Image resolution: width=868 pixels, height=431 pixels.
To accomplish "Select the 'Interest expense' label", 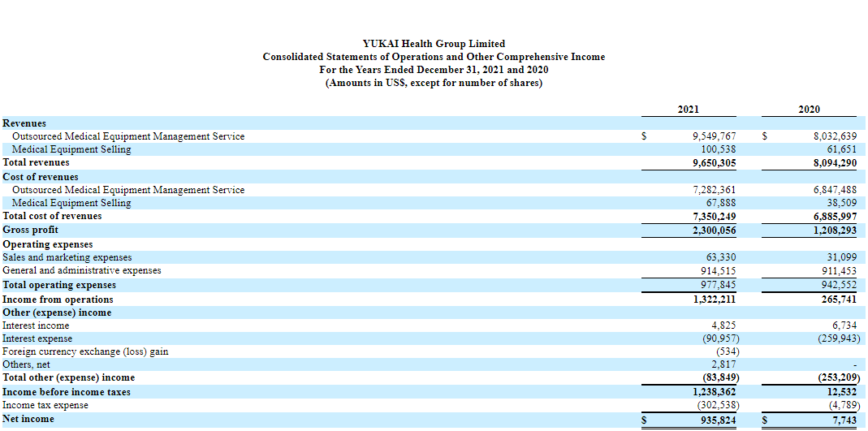I will point(37,338).
